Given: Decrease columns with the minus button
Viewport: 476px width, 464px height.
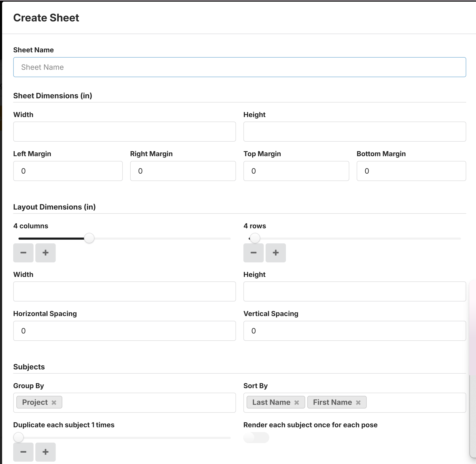Looking at the screenshot, I should coord(23,253).
